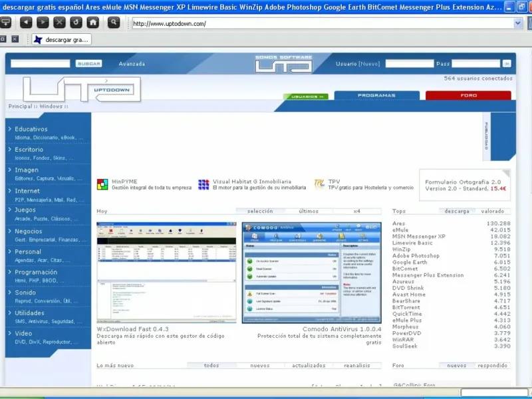Screen dimensions: 532x399
Task: Select 'respondido' tab in Foro section
Action: coord(493,365)
